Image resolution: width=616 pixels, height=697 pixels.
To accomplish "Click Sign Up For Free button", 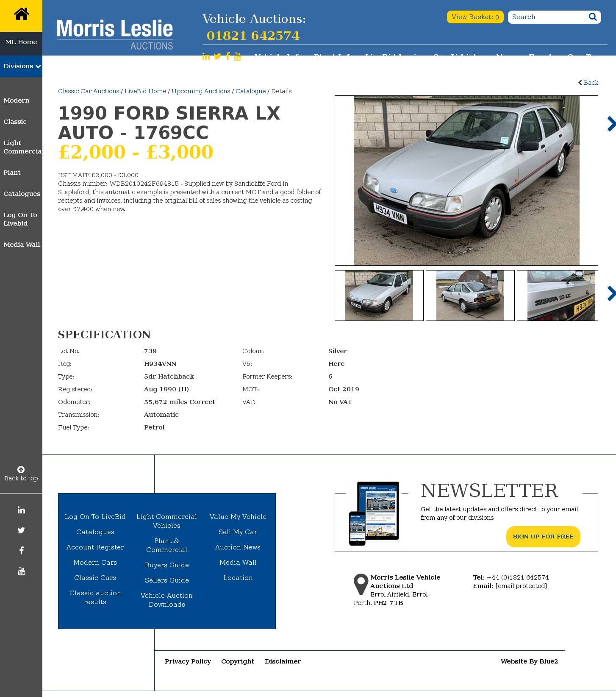I will coord(543,537).
